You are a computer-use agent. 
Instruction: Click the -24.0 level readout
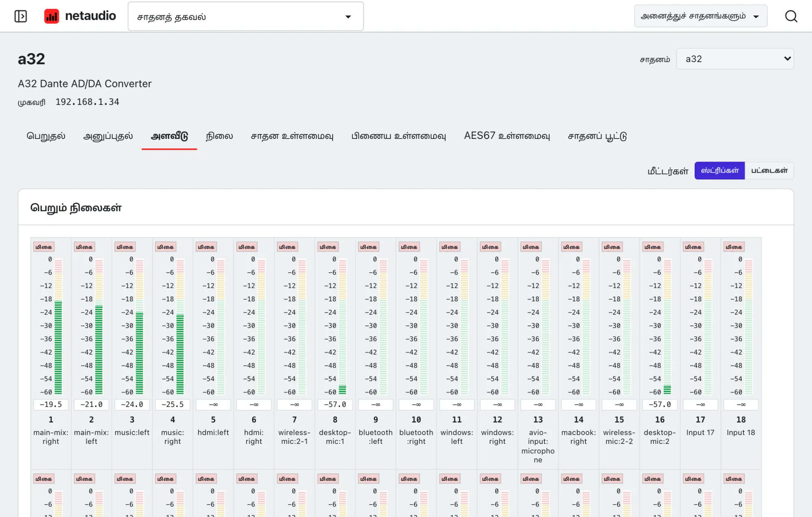click(132, 405)
